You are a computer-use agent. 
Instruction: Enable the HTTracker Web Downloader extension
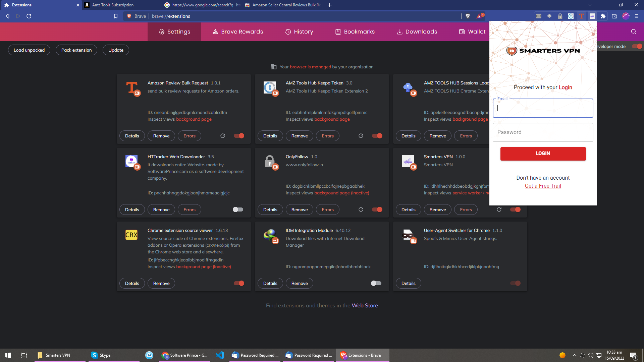(238, 209)
